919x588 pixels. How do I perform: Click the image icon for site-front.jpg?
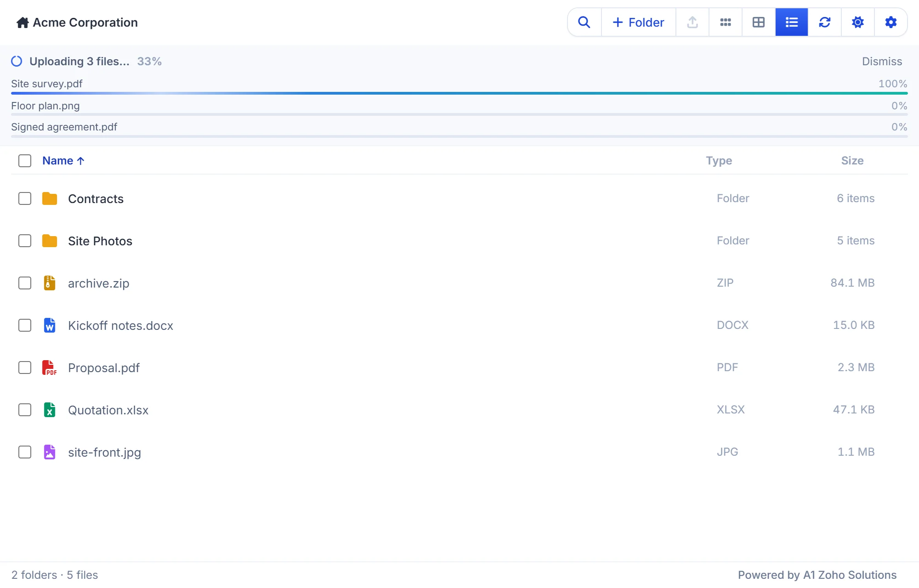coord(50,452)
